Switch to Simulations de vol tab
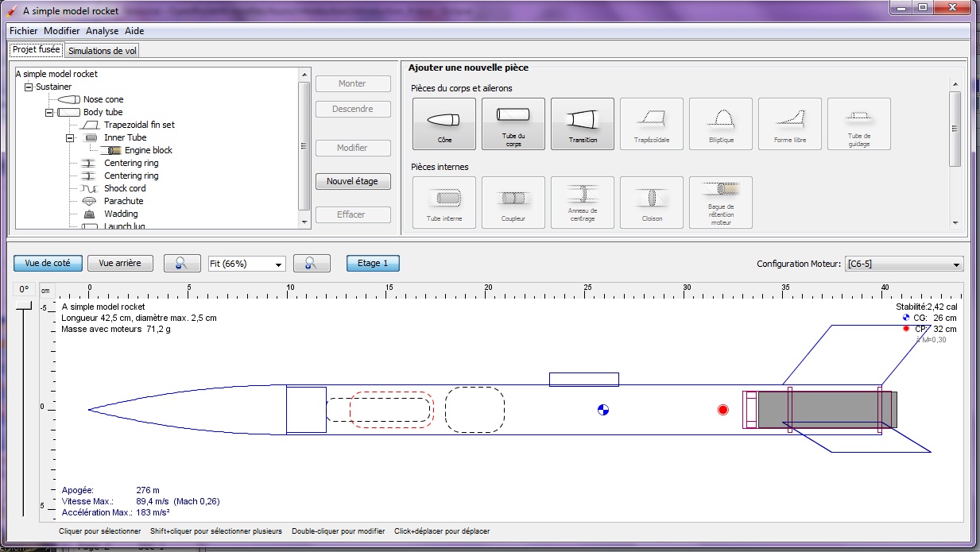 click(x=103, y=51)
